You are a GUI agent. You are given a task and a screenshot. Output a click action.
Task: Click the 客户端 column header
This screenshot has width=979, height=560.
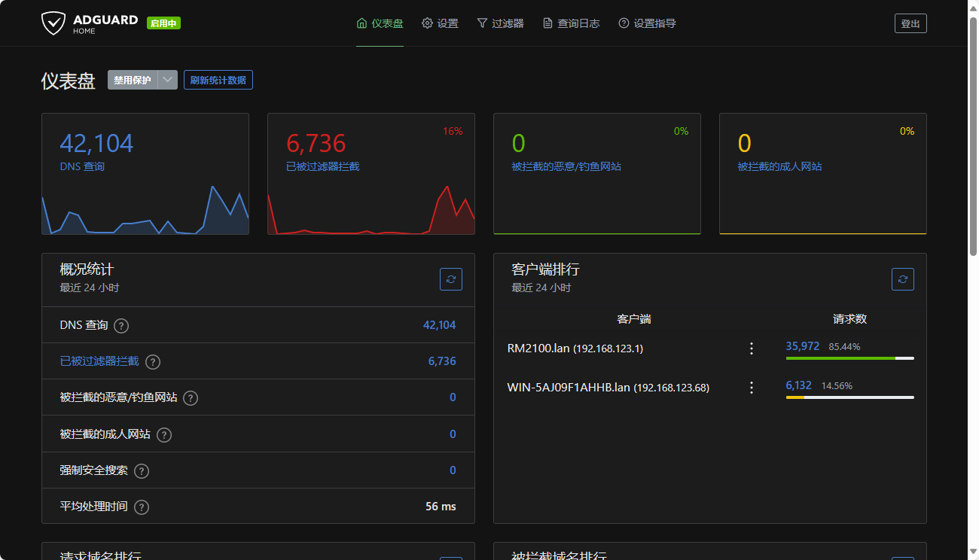(634, 319)
